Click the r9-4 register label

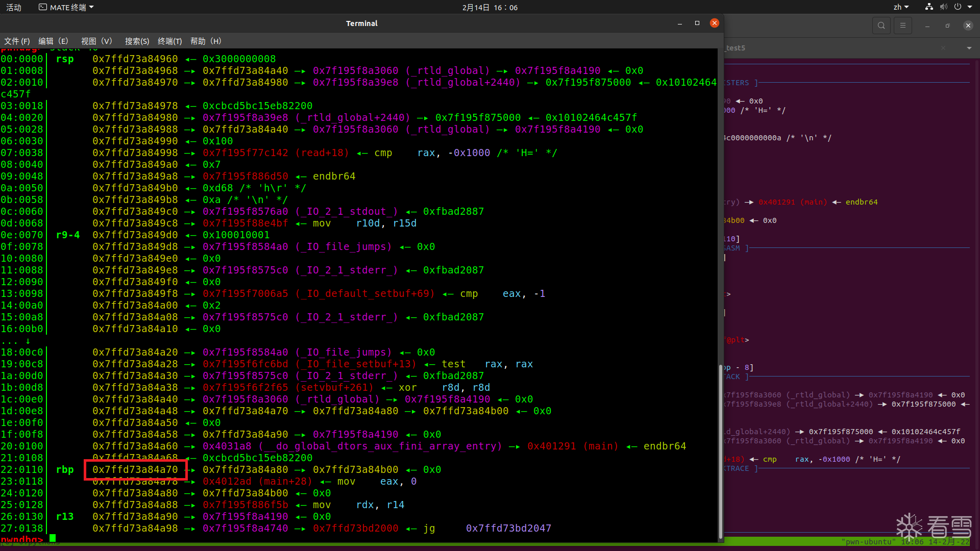[x=68, y=235]
